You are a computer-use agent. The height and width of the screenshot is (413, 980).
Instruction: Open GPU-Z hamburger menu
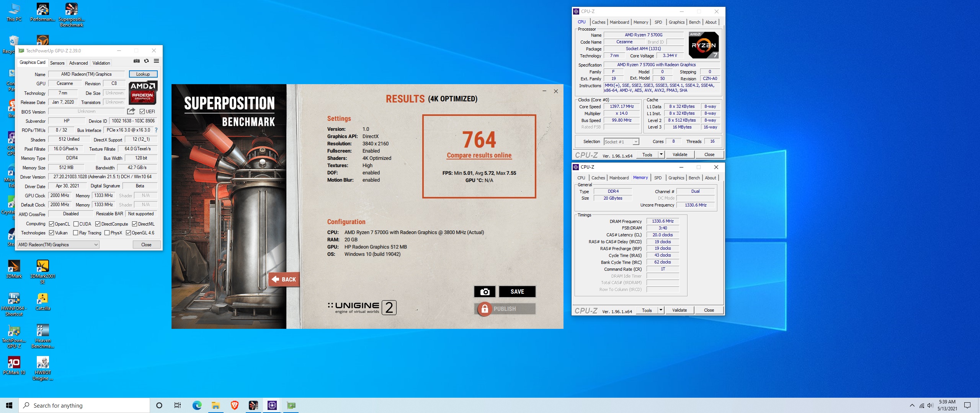coord(156,61)
